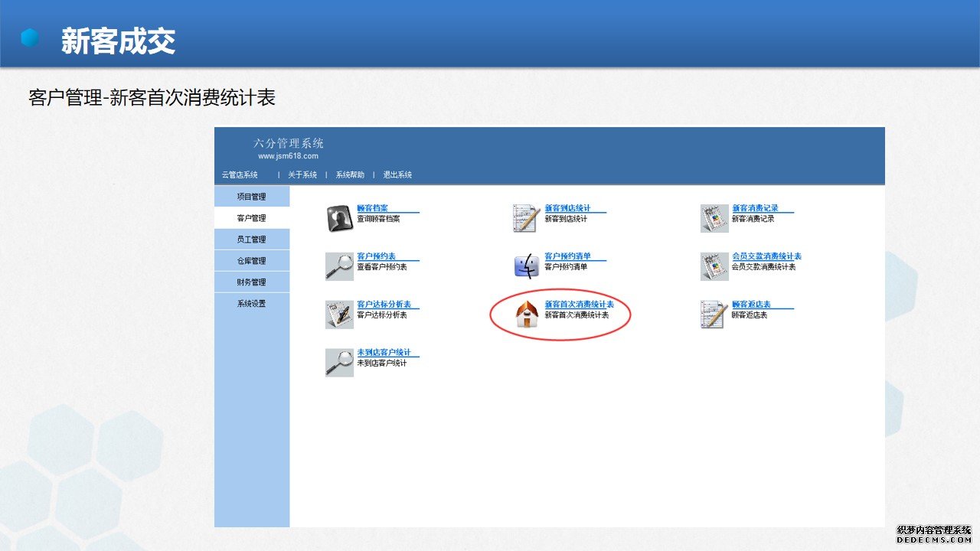Click the 查询顾客档案 description text
The width and height of the screenshot is (980, 551).
[x=378, y=219]
